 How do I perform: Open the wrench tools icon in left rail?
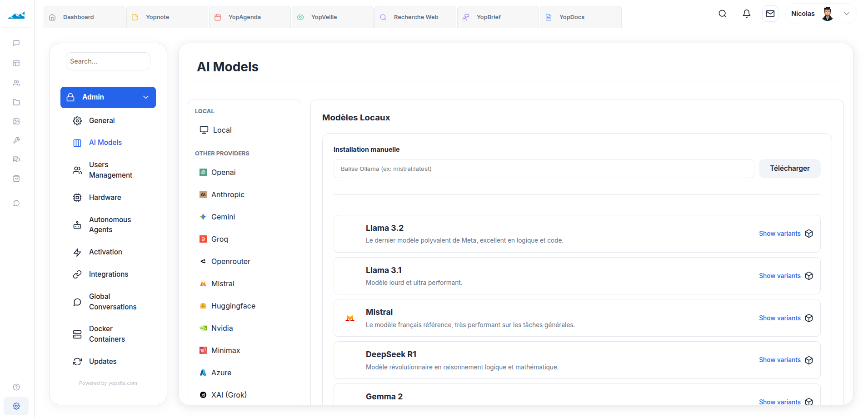coord(16,140)
